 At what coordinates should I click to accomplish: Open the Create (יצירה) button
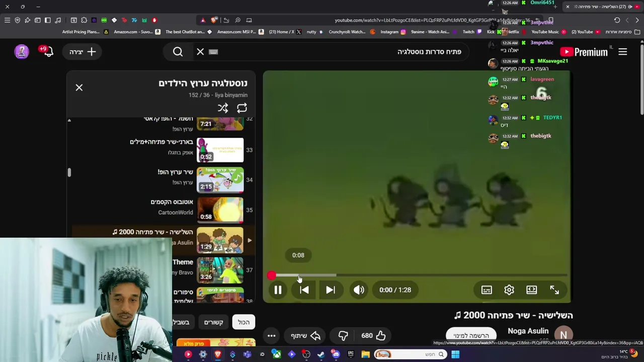83,52
